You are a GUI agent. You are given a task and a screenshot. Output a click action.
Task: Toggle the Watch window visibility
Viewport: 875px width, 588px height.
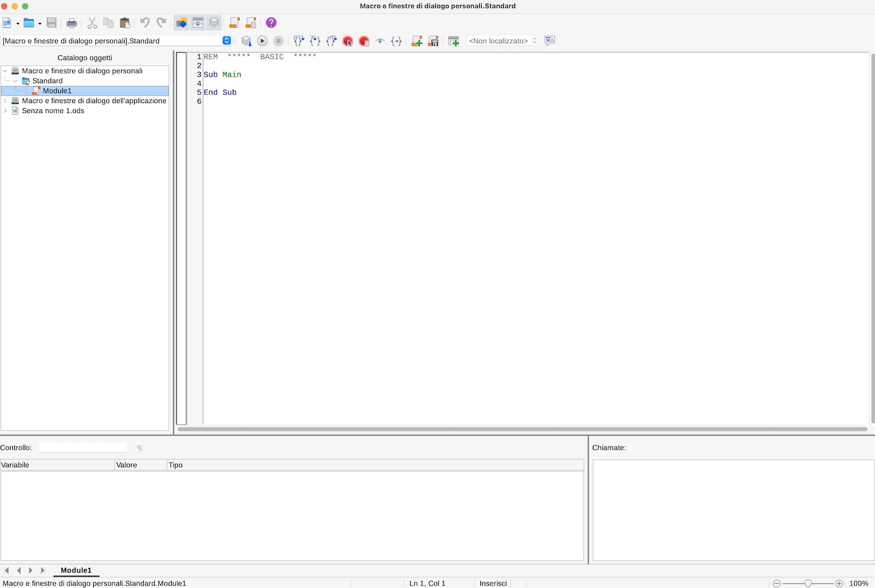[x=198, y=23]
